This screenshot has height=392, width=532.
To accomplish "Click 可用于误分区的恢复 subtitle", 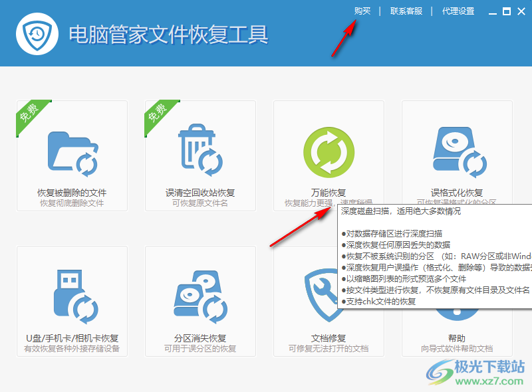I will tap(200, 349).
